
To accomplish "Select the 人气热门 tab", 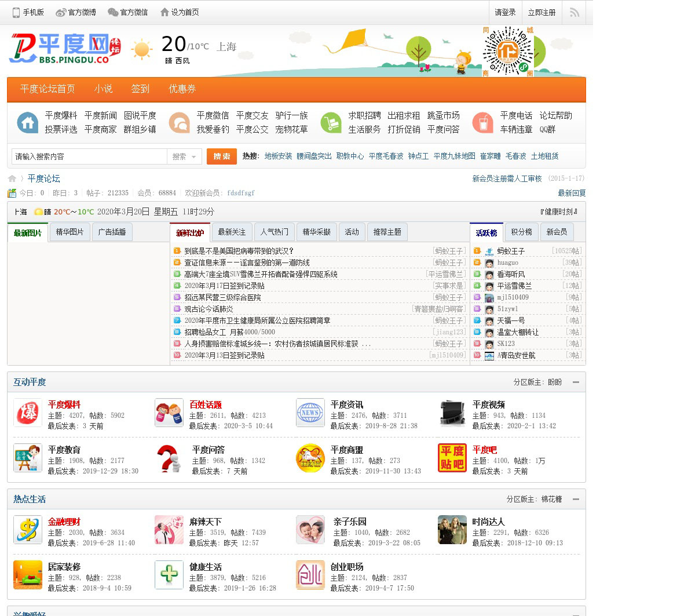I will pos(274,232).
